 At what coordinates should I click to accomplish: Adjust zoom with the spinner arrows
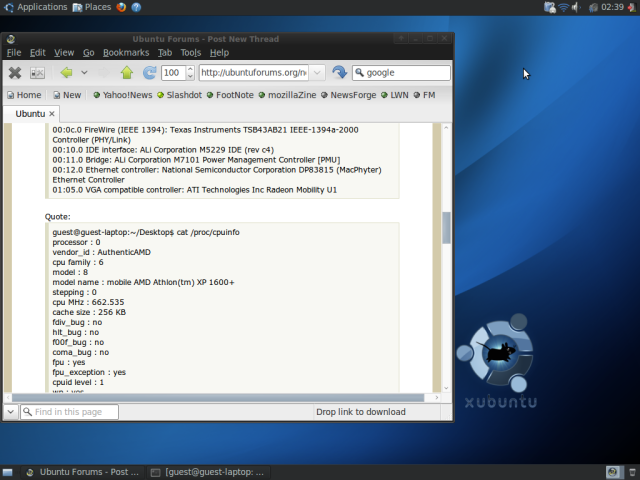(x=190, y=73)
